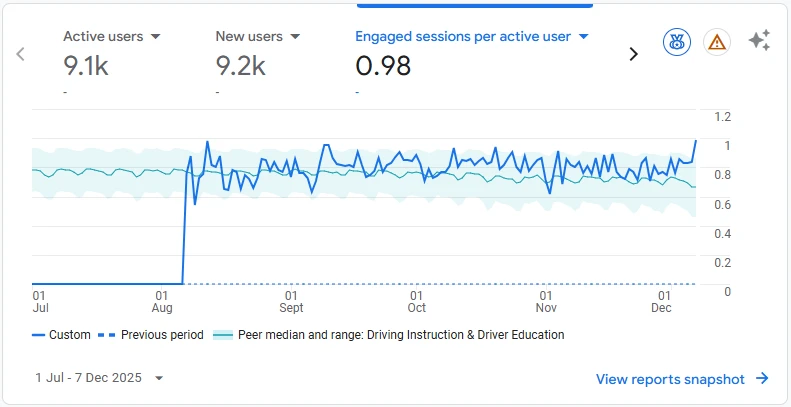Expand the Active users metric dropdown
The image size is (791, 407).
155,37
